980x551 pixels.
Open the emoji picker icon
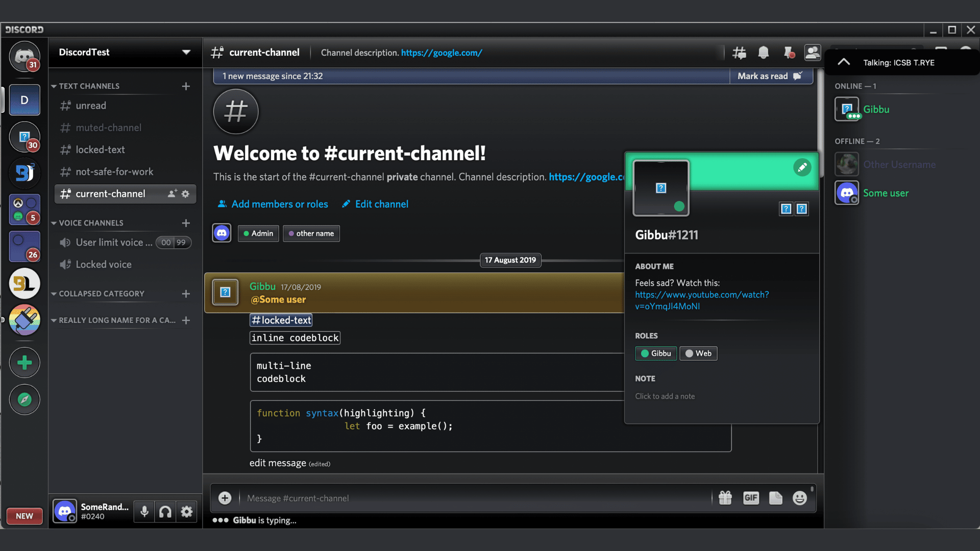pyautogui.click(x=800, y=498)
